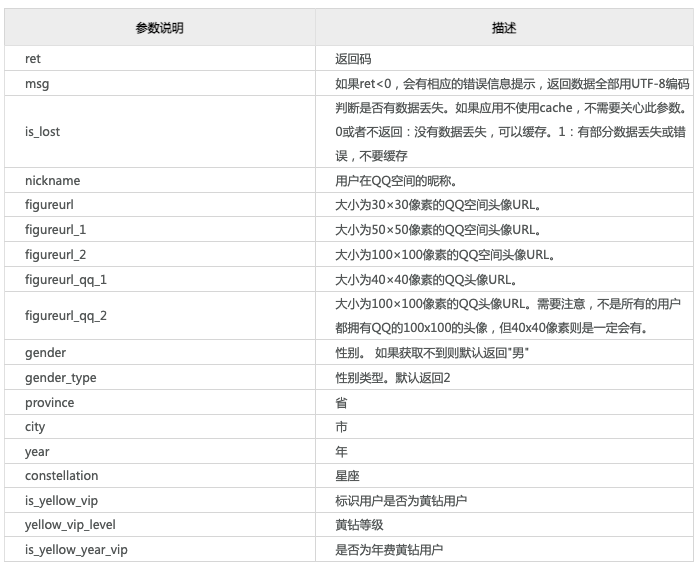
Task: Click the is_lost parameter cell
Action: tap(43, 132)
